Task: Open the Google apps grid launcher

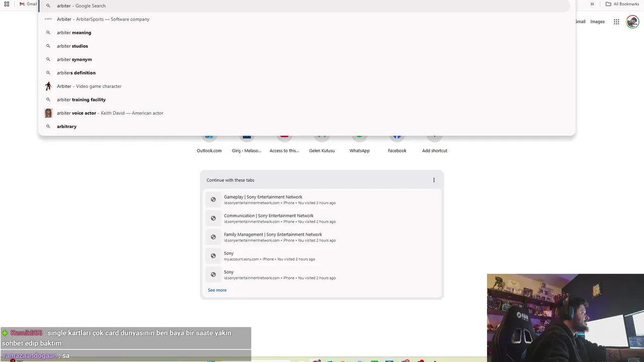Action: [x=616, y=22]
